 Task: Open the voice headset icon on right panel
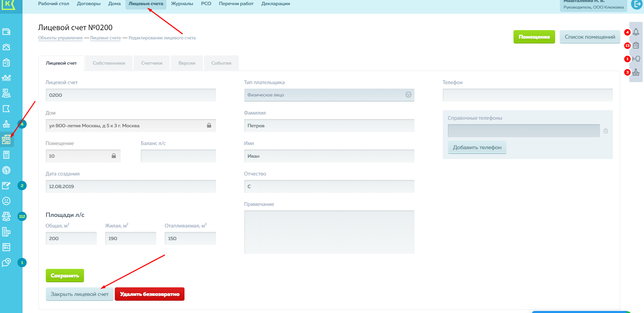[x=636, y=59]
